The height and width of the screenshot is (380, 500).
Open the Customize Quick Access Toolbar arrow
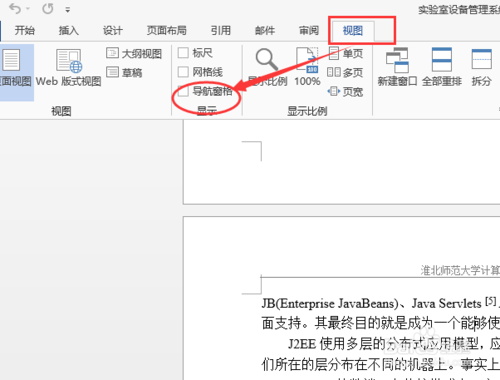click(x=68, y=10)
